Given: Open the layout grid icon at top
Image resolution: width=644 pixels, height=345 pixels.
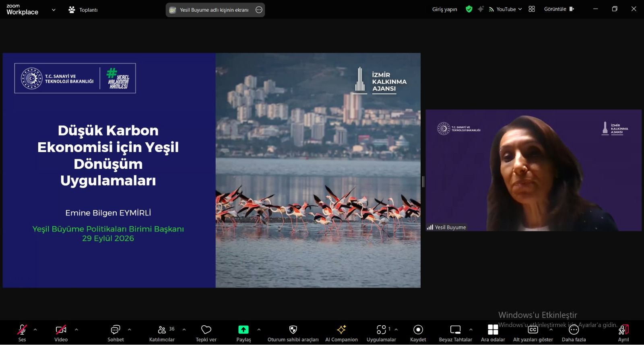Looking at the screenshot, I should [532, 9].
